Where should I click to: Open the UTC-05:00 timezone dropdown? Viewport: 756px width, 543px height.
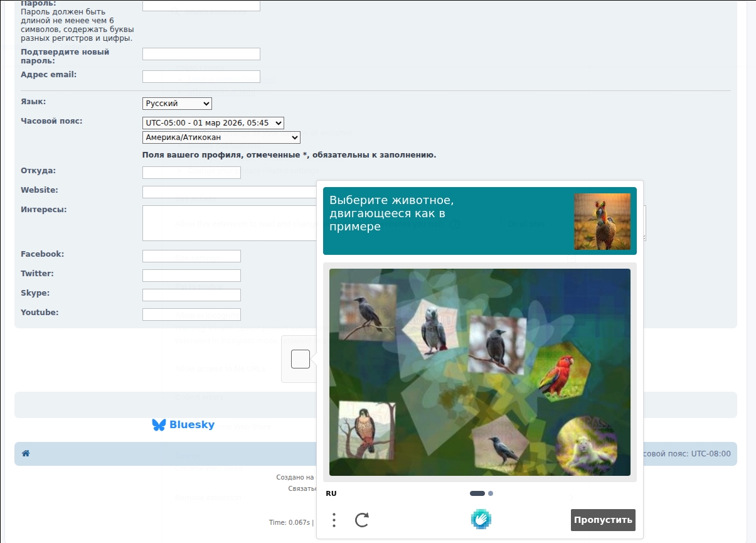click(213, 123)
